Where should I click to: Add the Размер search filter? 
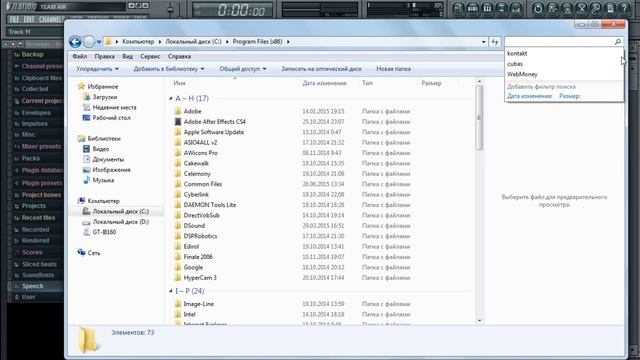(x=569, y=96)
